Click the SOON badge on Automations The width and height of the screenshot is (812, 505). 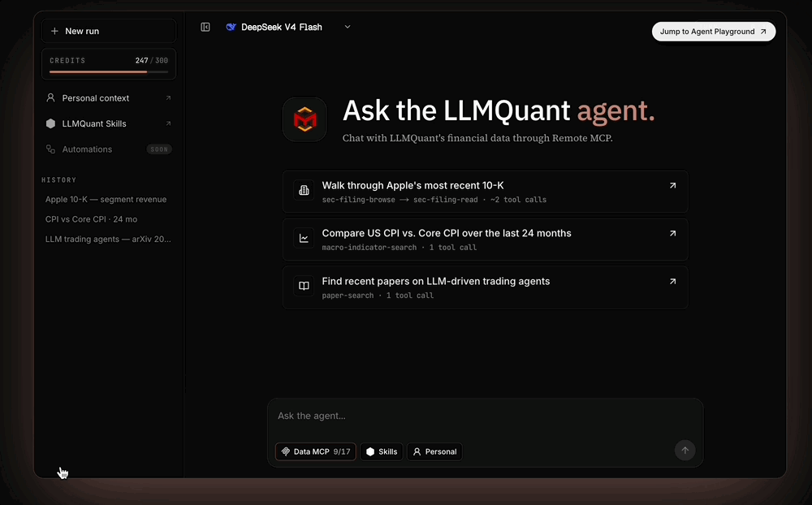click(159, 149)
